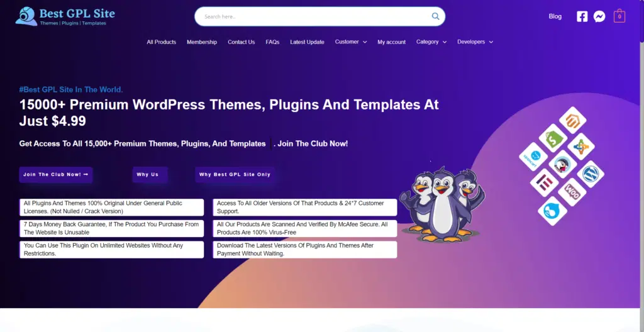
Task: Click the WooCommerce diamond icon
Action: click(x=572, y=192)
